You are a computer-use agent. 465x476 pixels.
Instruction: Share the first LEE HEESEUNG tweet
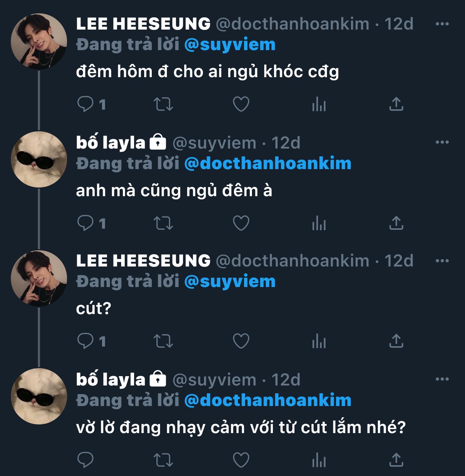click(x=396, y=104)
